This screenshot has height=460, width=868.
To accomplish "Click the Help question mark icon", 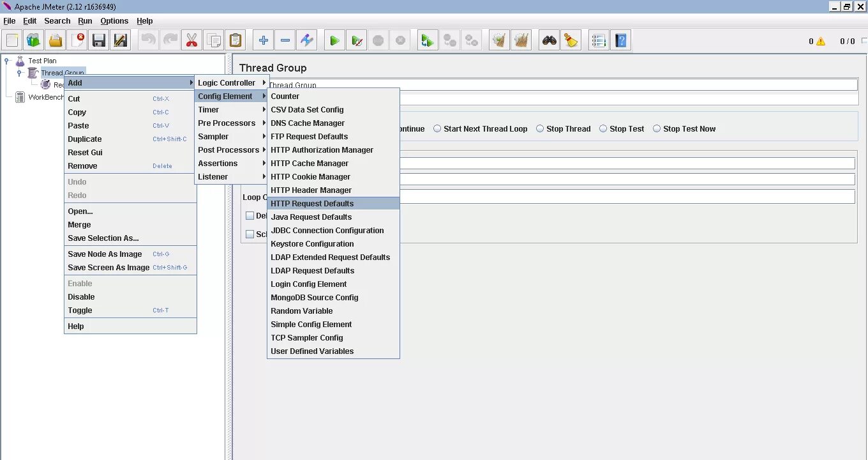I will 620,41.
